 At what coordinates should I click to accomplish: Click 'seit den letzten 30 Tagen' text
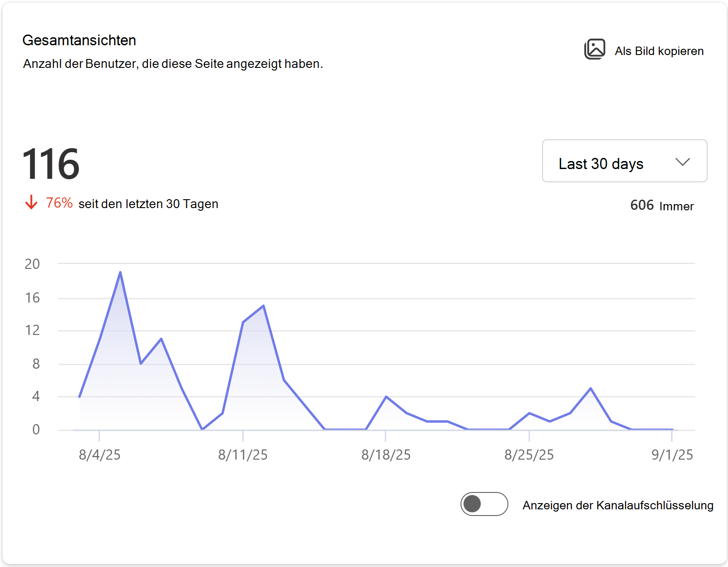click(x=148, y=204)
